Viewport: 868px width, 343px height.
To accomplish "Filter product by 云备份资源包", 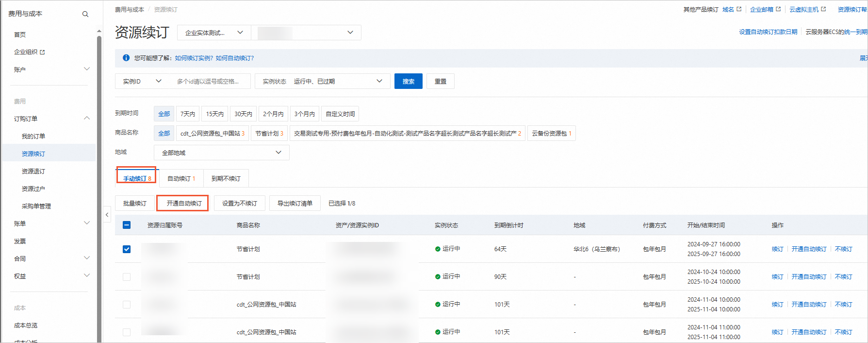I will 552,133.
